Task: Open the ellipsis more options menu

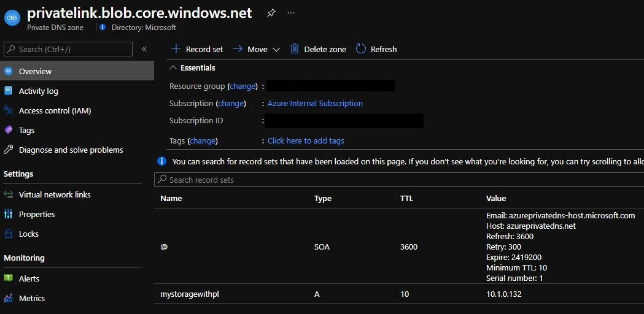Action: [291, 13]
